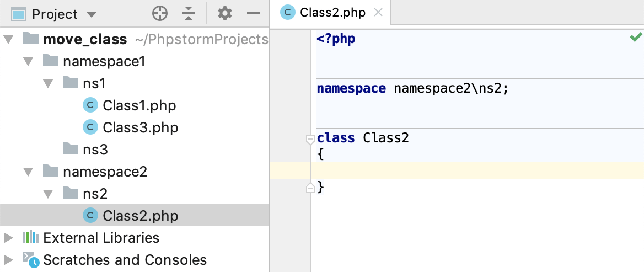This screenshot has width=644, height=272.
Task: Click the Class1.php file icon
Action: click(89, 105)
